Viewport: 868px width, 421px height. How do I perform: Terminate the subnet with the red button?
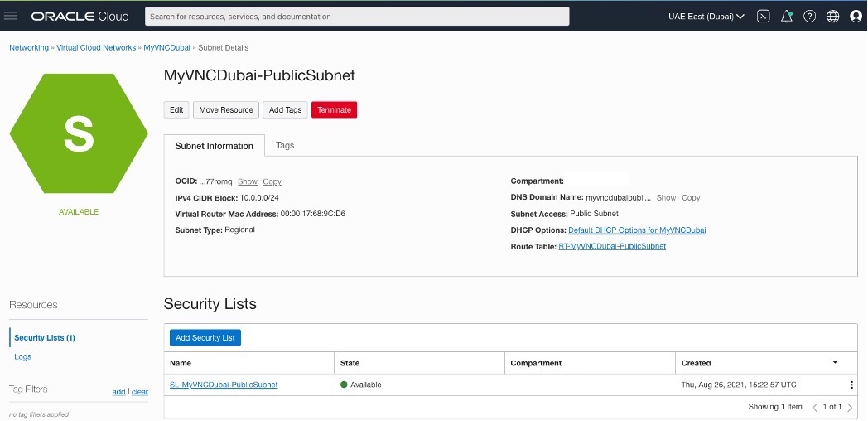[334, 109]
